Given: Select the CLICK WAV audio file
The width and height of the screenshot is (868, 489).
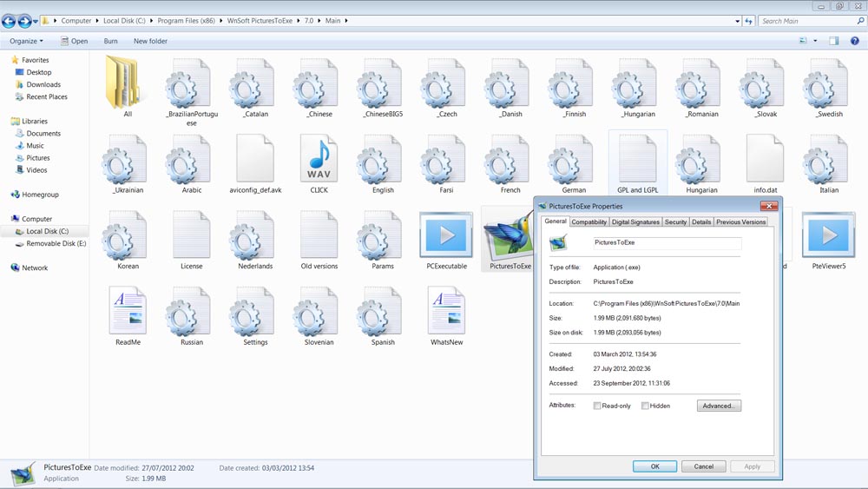Looking at the screenshot, I should click(319, 158).
